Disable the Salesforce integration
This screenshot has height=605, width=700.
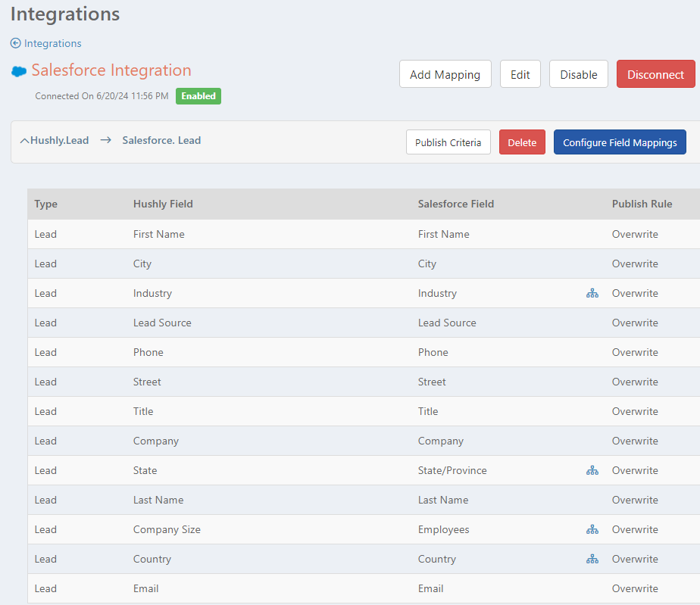pos(579,74)
